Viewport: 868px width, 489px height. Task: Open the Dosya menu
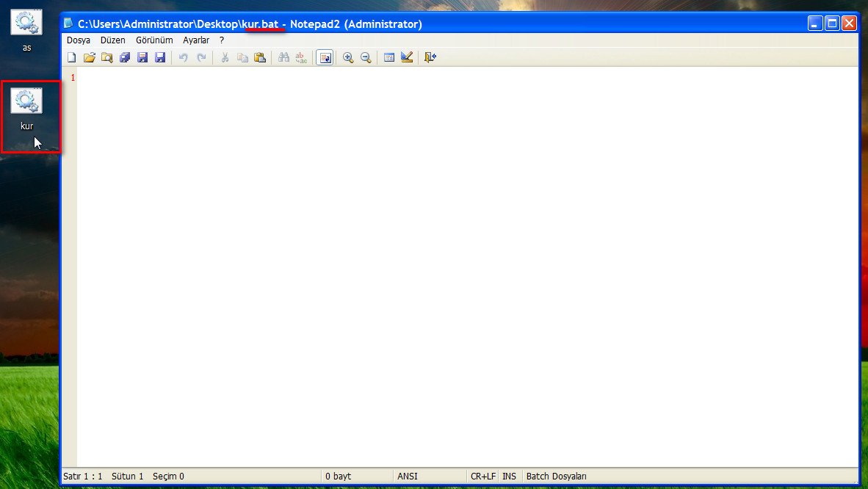[x=79, y=40]
